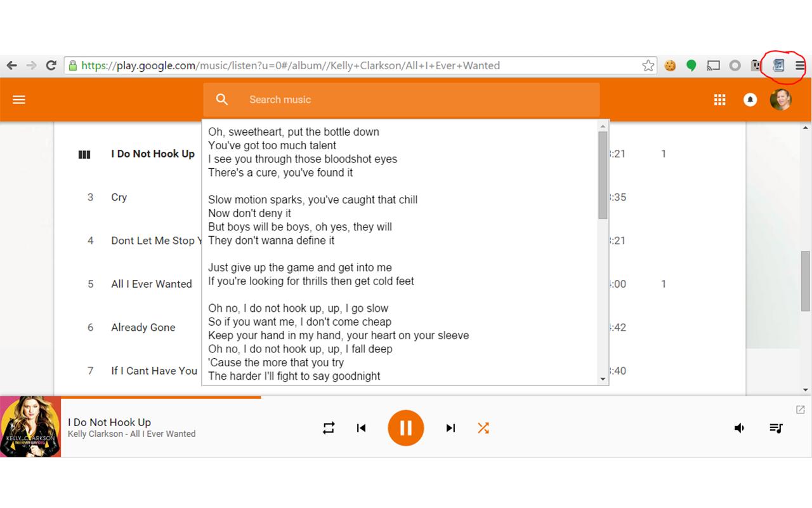Viewport: 812px width, 508px height.
Task: Click the page scroll down arrow
Action: pyautogui.click(x=806, y=390)
